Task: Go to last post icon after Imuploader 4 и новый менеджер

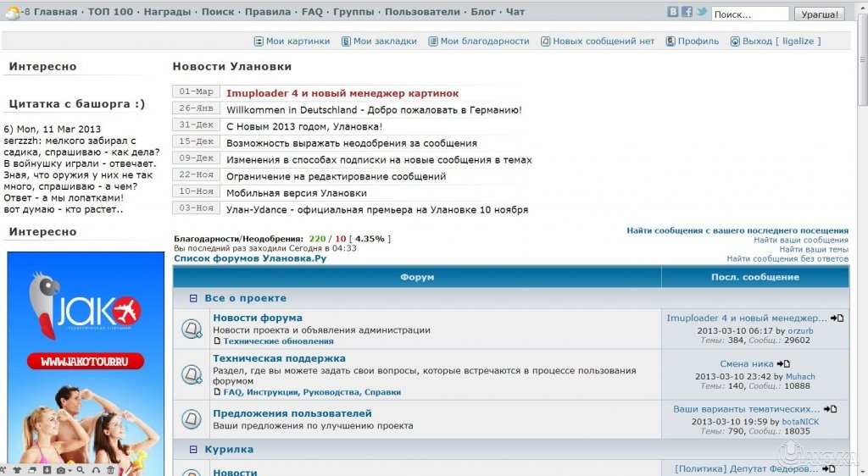Action: point(837,318)
